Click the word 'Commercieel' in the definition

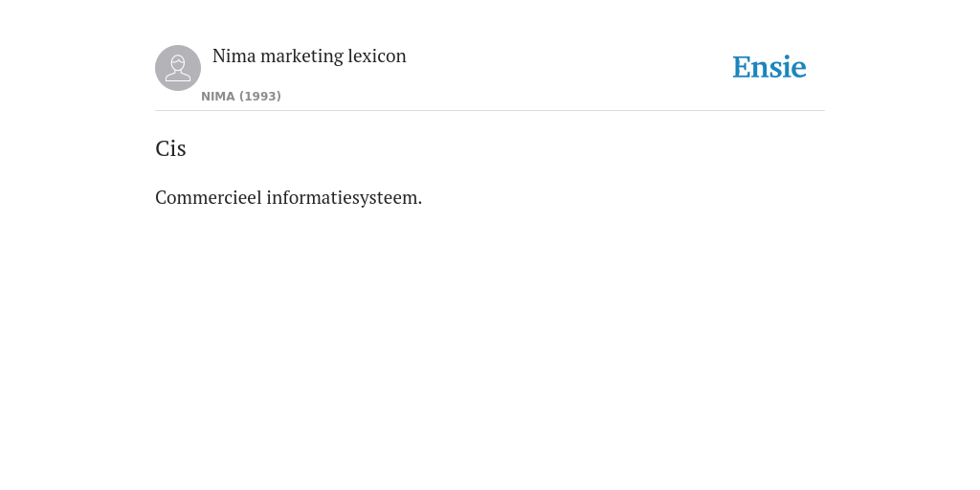click(209, 197)
